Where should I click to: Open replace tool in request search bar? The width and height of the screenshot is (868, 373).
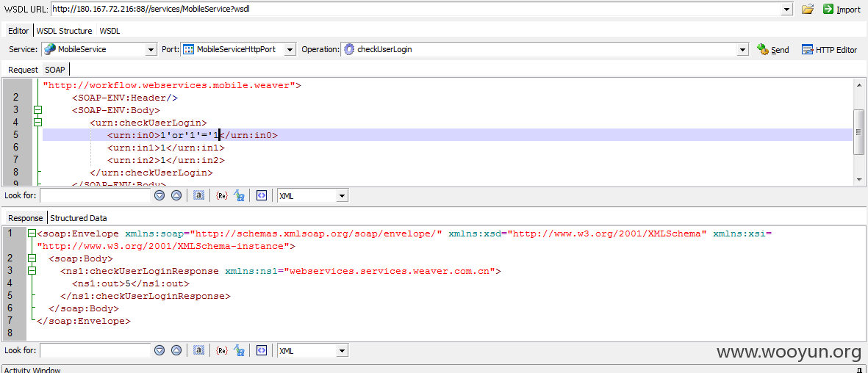coord(239,196)
